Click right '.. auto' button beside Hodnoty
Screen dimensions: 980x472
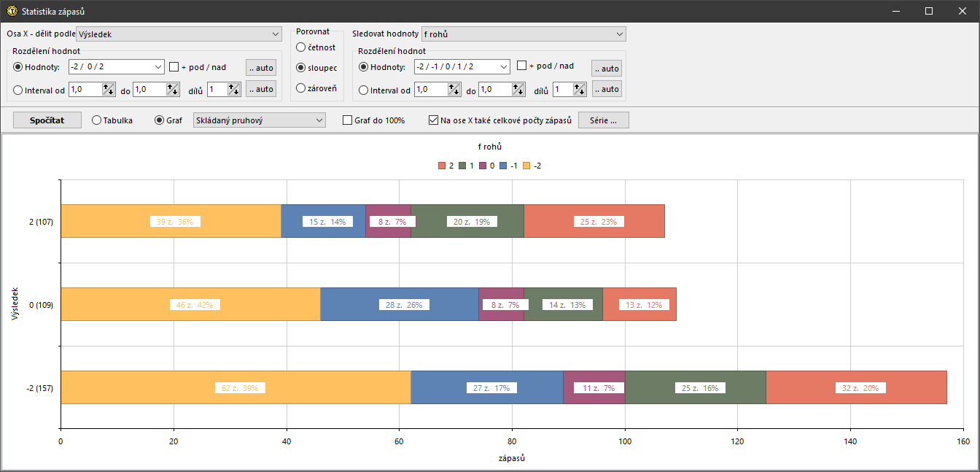(x=607, y=69)
